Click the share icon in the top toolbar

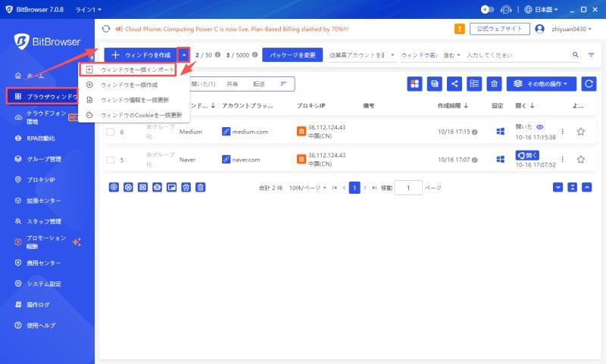[x=454, y=84]
